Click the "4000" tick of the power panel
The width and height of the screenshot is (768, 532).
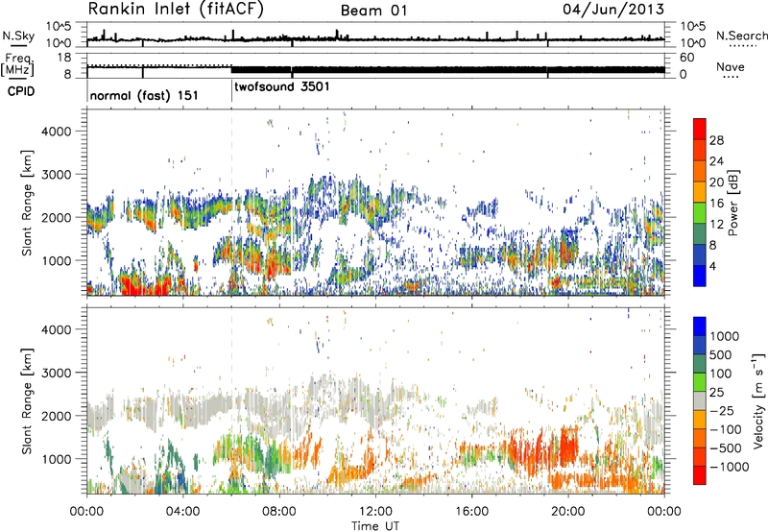(56, 132)
